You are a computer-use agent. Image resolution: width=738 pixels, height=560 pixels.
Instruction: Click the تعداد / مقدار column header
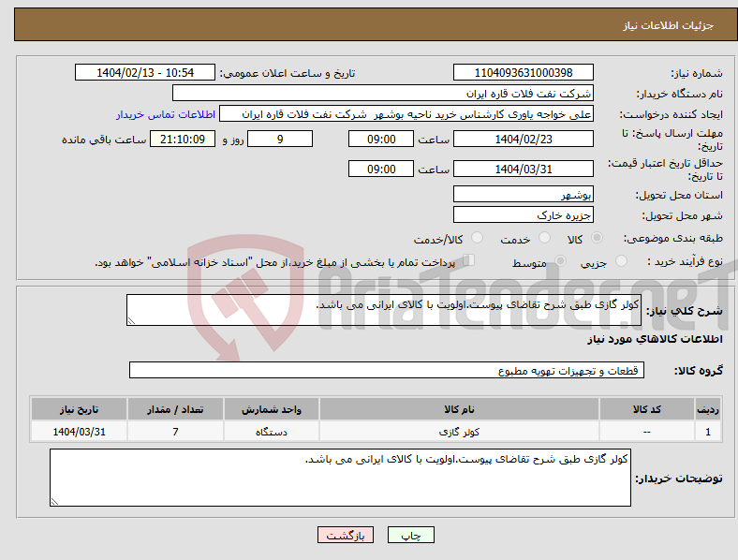175,409
